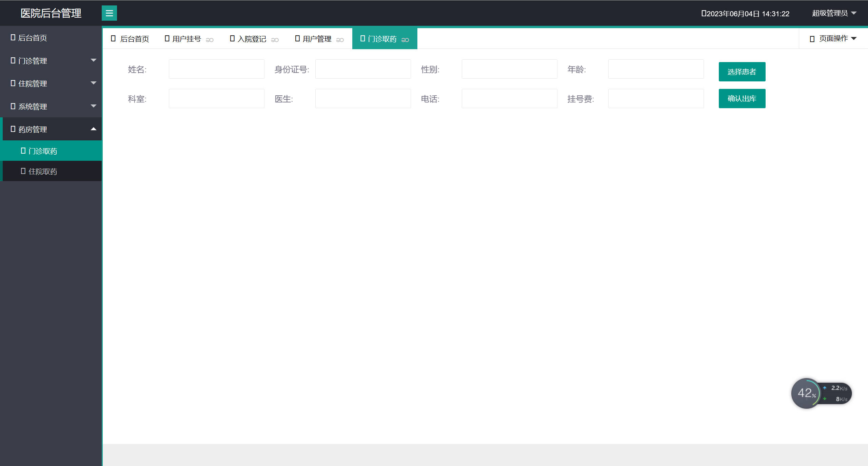Click the 确认出库 button
Image resolution: width=868 pixels, height=466 pixels.
742,98
